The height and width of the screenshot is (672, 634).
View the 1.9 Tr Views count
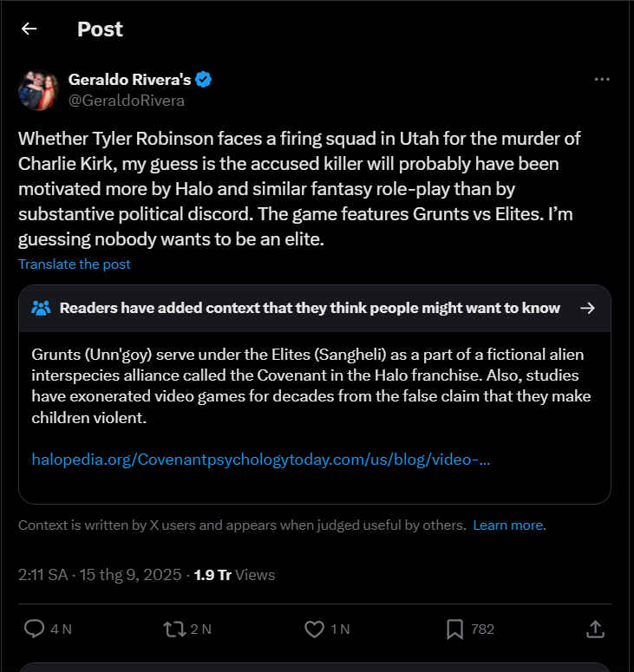coord(234,574)
